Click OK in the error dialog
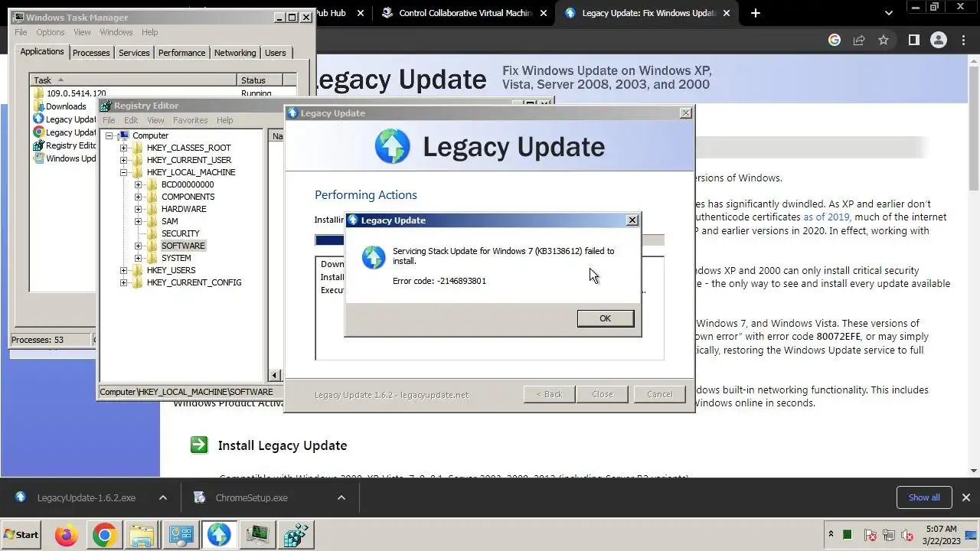The image size is (980, 551). pyautogui.click(x=606, y=318)
